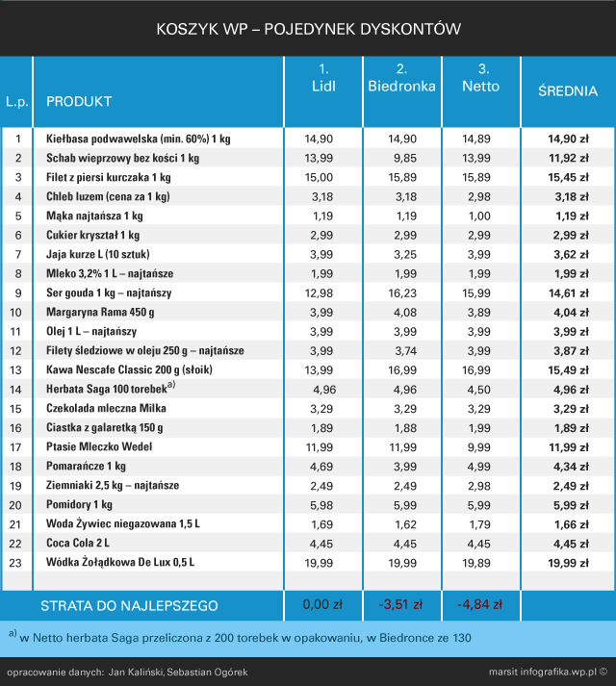Select Biedronka price 1,88 for Ciastka
This screenshot has width=616, height=686.
405,428
